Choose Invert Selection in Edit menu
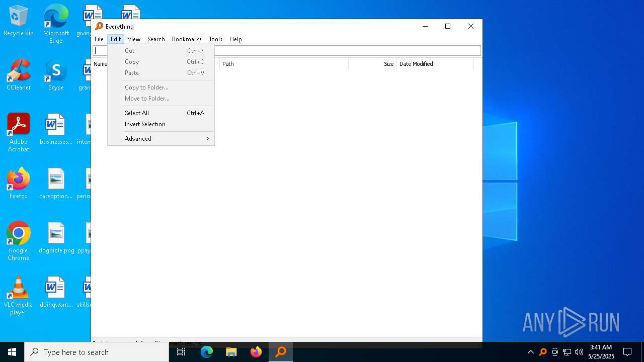The image size is (644, 362). click(161, 124)
